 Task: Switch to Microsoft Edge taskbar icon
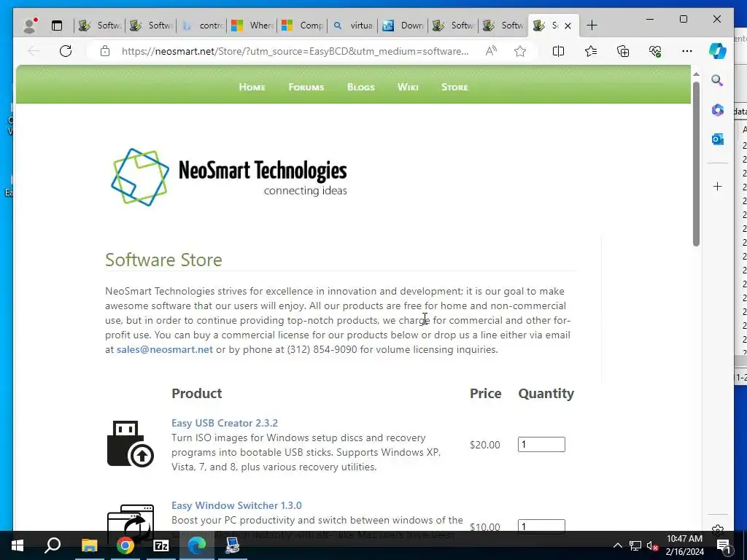click(x=197, y=545)
